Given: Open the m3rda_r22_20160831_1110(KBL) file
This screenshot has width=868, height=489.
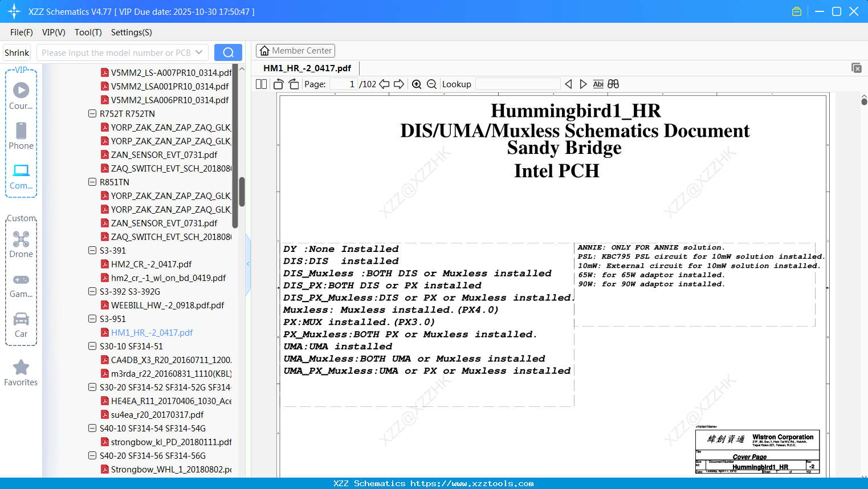Looking at the screenshot, I should 171,373.
